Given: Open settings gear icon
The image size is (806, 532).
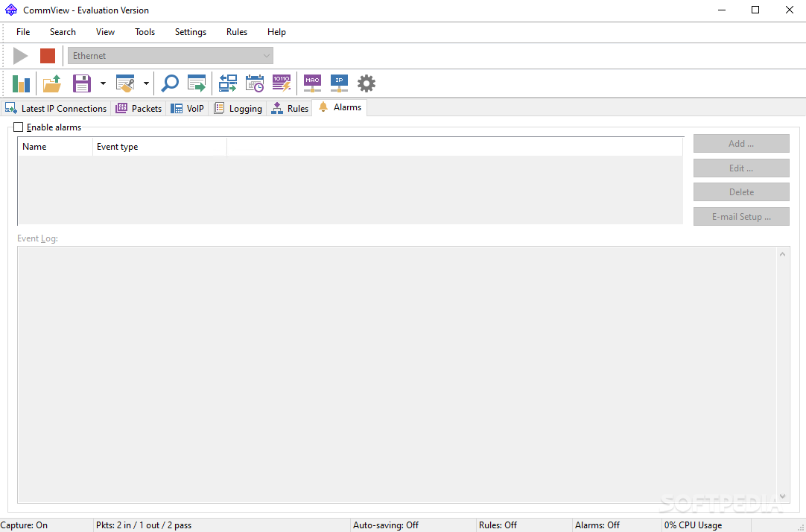Looking at the screenshot, I should (x=366, y=83).
